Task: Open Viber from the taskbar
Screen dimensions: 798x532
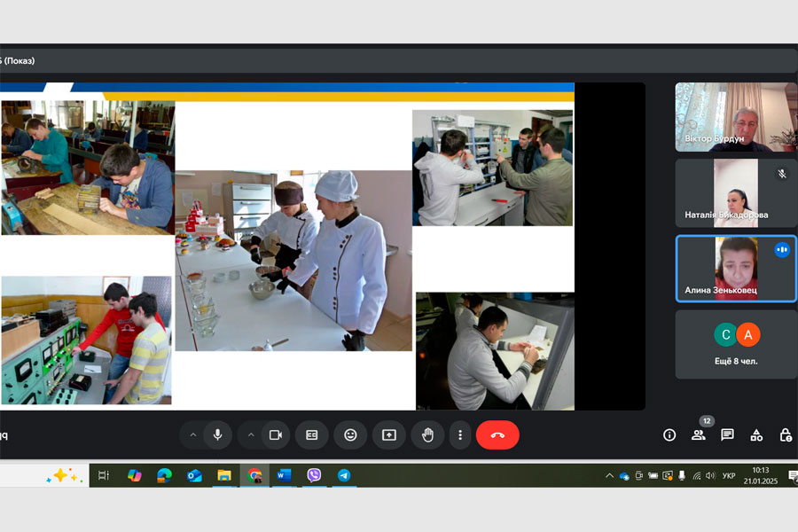Action: tap(314, 475)
